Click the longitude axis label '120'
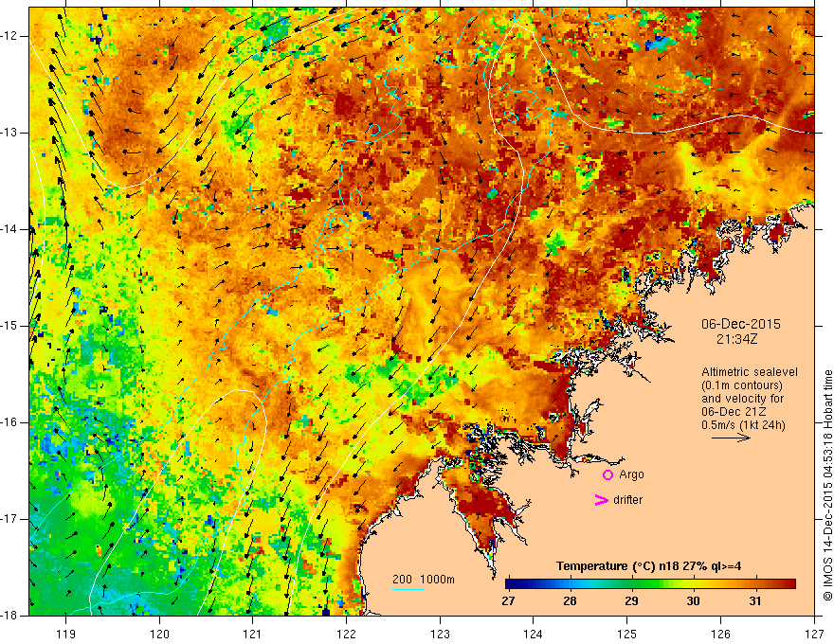834x644 pixels. 159,634
